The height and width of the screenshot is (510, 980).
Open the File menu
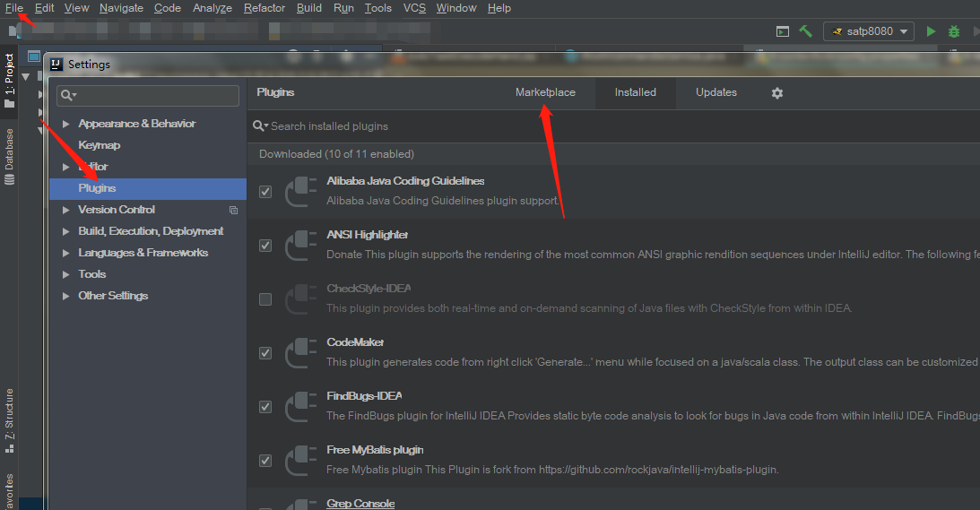click(14, 8)
